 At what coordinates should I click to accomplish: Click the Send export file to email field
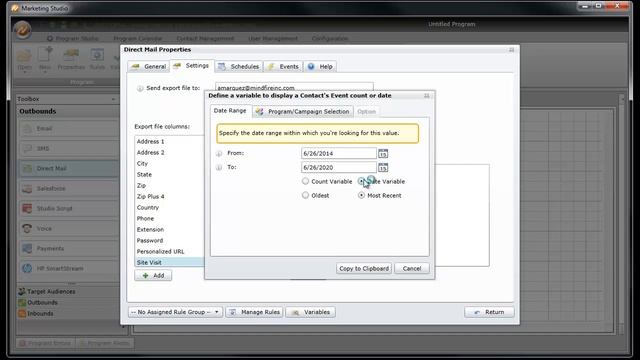point(294,87)
